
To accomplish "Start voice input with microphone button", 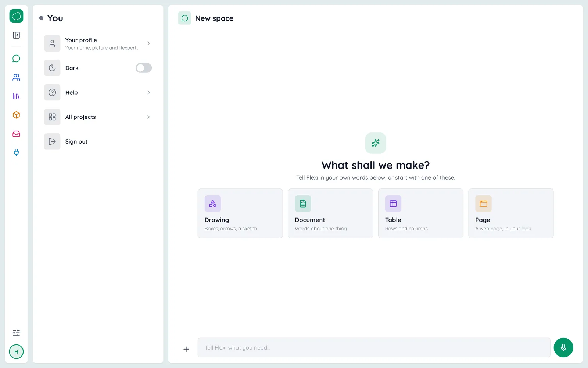I will (x=563, y=347).
